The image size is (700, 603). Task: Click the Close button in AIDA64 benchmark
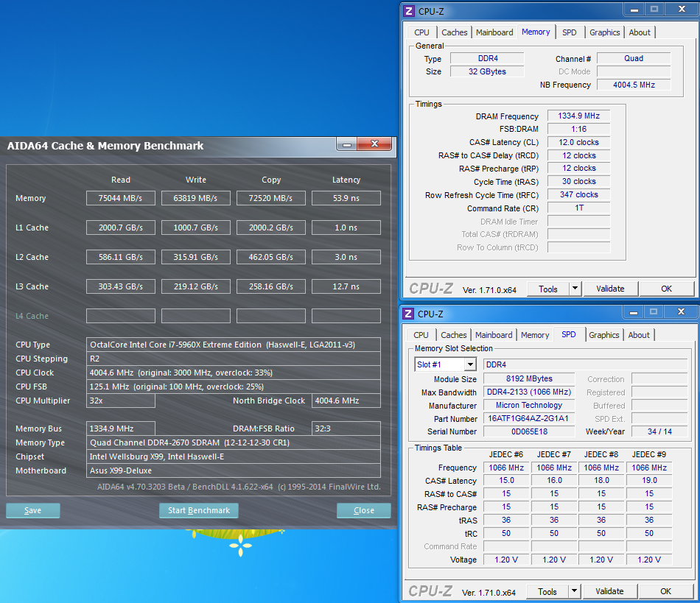364,510
